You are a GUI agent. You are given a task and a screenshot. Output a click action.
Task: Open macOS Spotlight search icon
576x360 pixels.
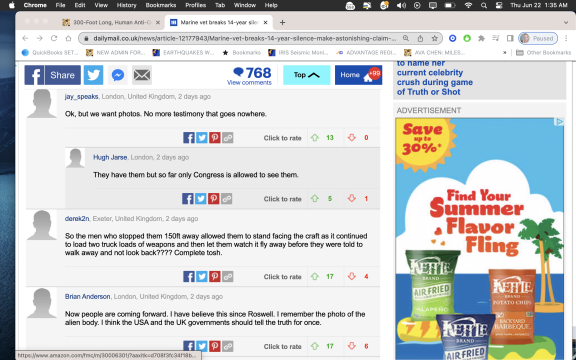click(484, 5)
